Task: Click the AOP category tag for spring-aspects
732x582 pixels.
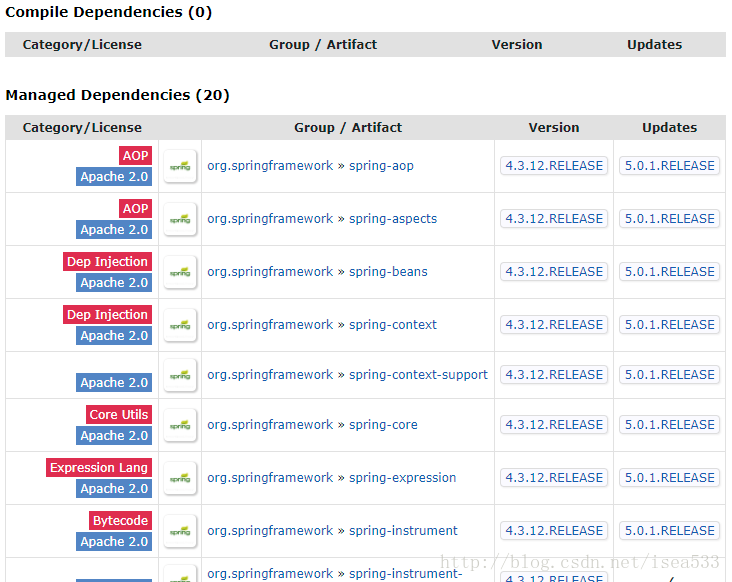Action: tap(135, 208)
